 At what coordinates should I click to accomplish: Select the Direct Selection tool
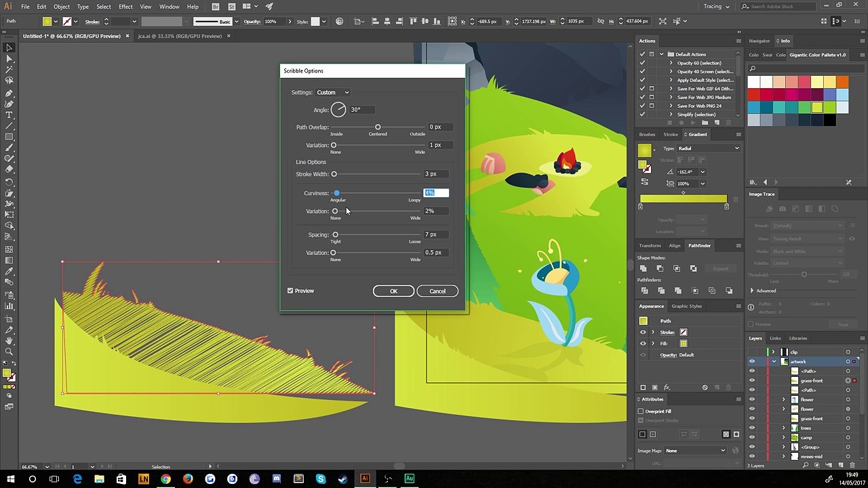(x=9, y=59)
